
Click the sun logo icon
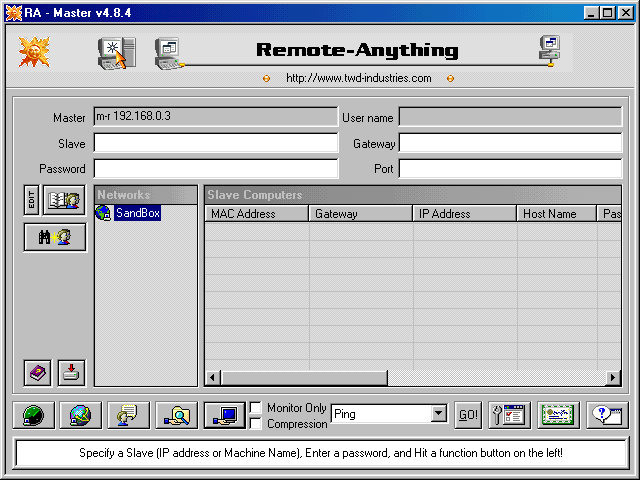pyautogui.click(x=35, y=52)
